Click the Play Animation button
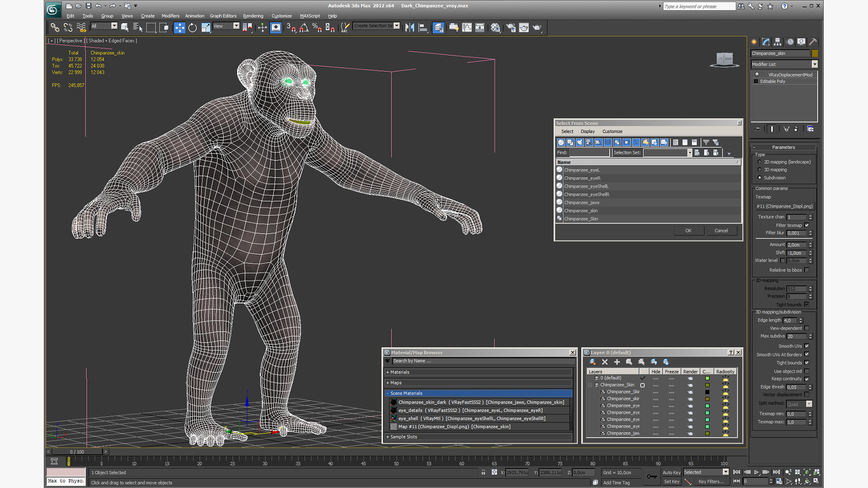868x488 pixels. coord(756,472)
